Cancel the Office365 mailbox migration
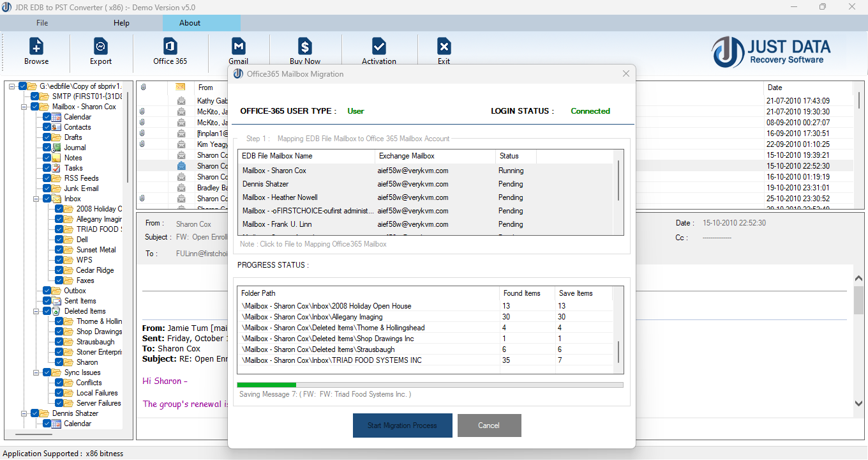 pyautogui.click(x=489, y=425)
